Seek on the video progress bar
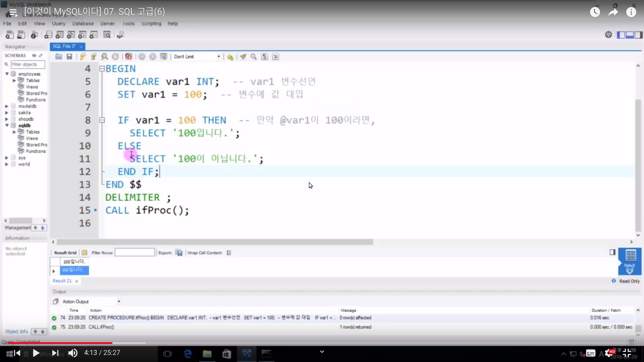644x362 pixels. 322,343
